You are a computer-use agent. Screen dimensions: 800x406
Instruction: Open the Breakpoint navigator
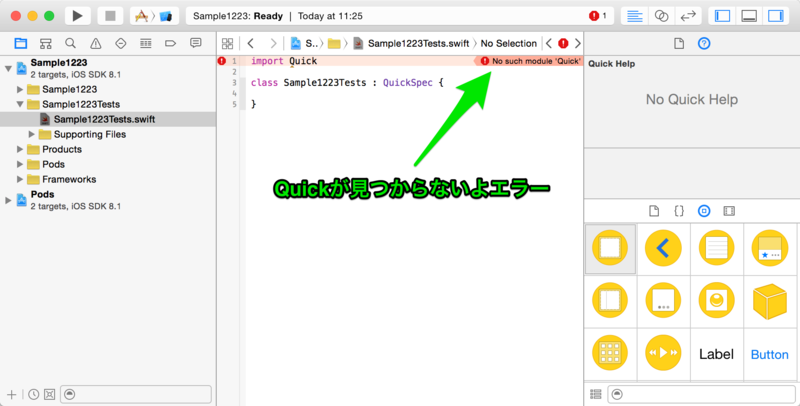[170, 43]
